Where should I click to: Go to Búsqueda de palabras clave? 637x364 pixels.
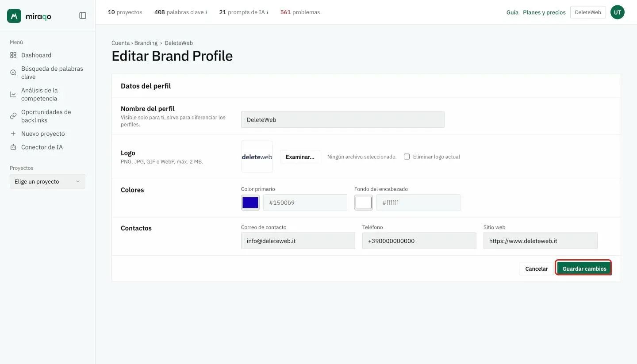(52, 73)
